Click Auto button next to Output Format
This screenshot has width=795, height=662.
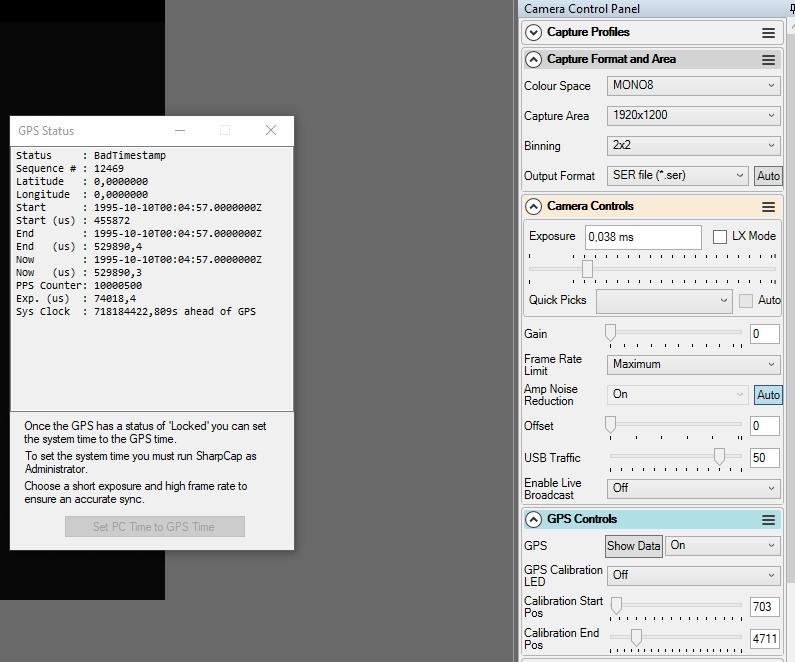pos(768,176)
